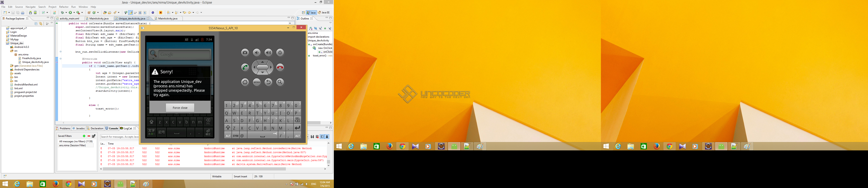Click the SYM key on emulator keyboard
Image resolution: width=868 pixels, height=188 pixels.
(x=236, y=136)
